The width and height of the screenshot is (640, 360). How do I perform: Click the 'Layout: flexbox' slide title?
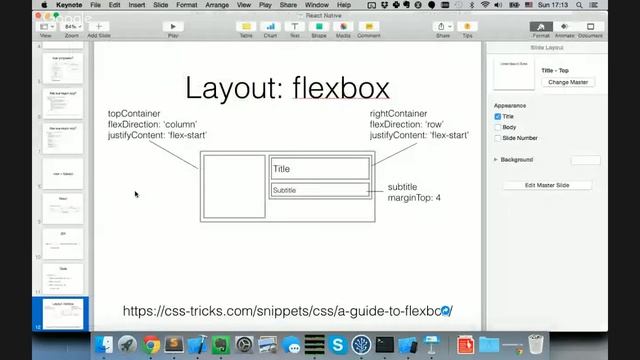click(x=287, y=88)
